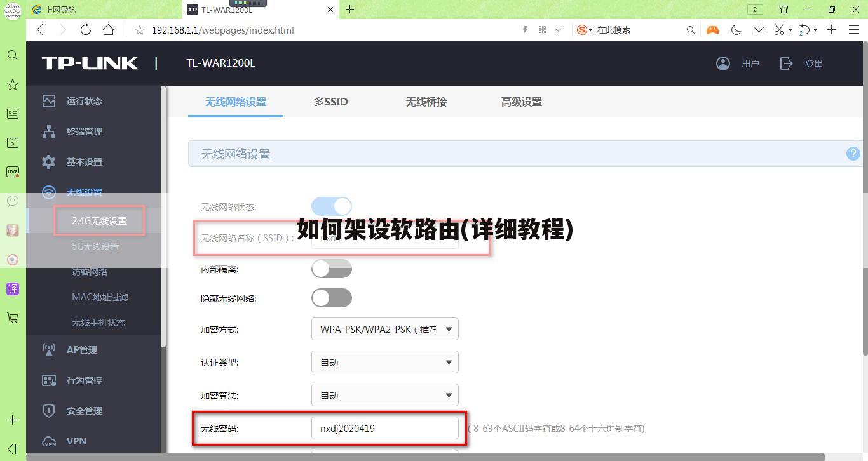Screen dimensions: 868x461
Task: Open the 加密算法 dropdown
Action: tap(384, 395)
